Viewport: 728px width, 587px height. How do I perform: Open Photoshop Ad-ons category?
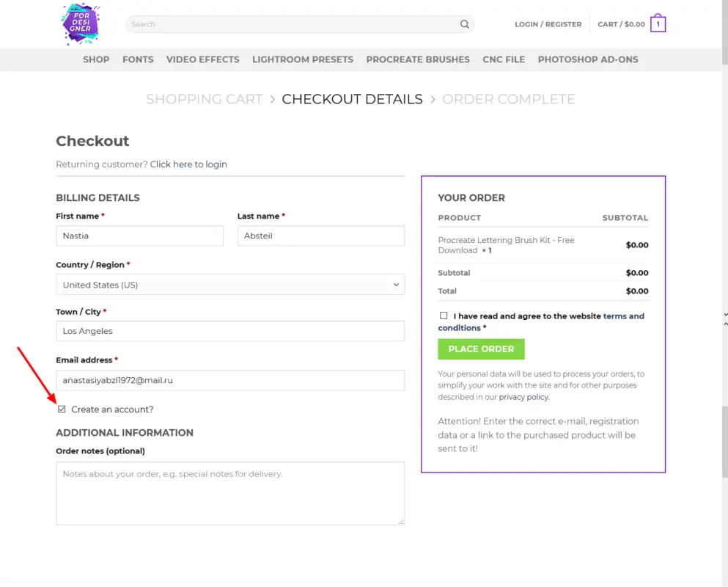[x=588, y=59]
